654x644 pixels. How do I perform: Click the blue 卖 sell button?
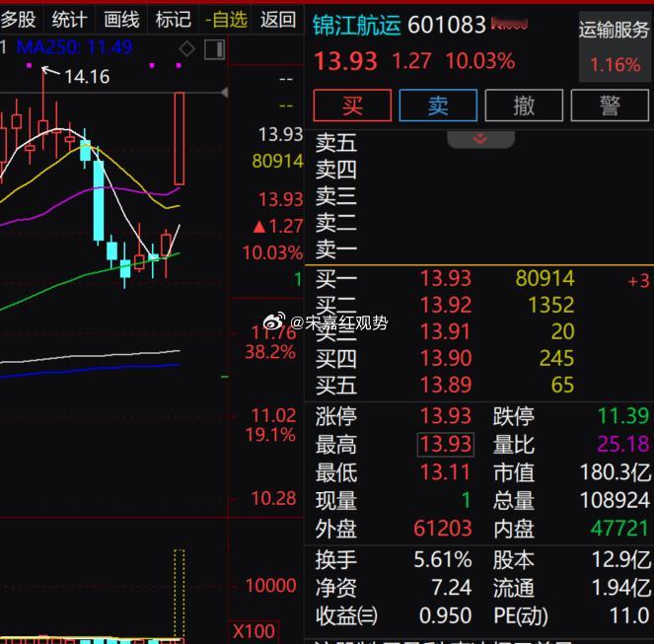(x=438, y=106)
